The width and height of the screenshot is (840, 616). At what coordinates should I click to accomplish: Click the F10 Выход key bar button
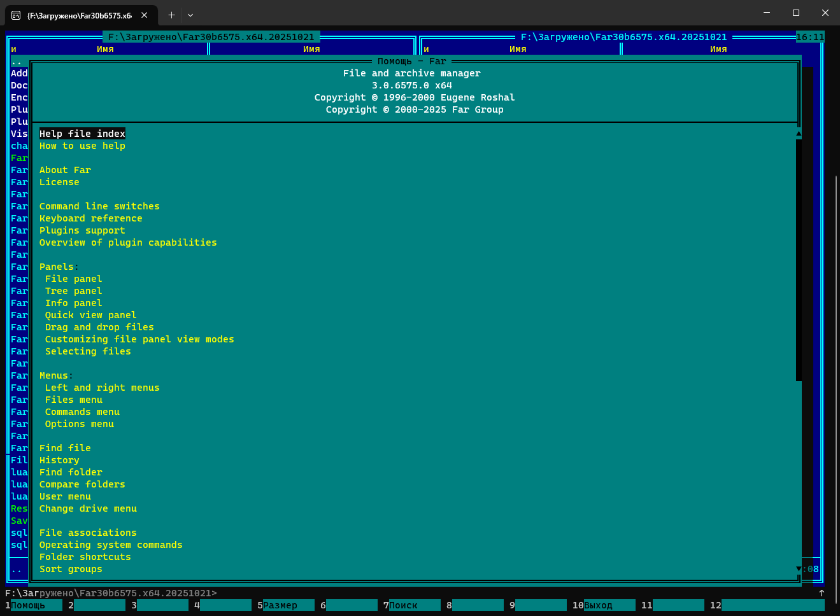pyautogui.click(x=604, y=605)
